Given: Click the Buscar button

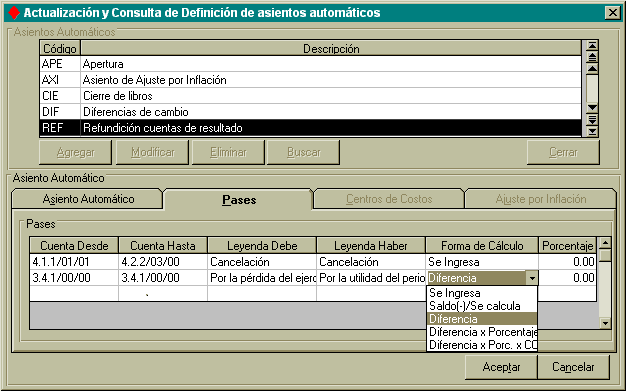Looking at the screenshot, I should tap(303, 152).
